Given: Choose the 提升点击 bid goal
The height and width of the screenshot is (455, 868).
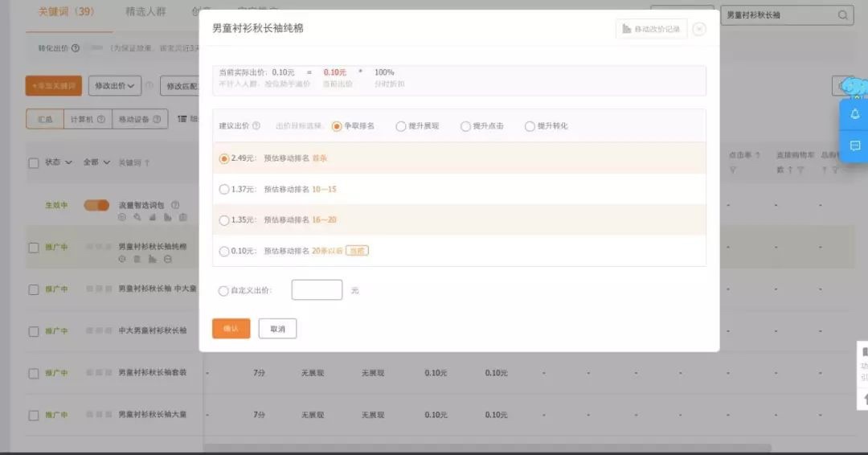Looking at the screenshot, I should (x=465, y=126).
